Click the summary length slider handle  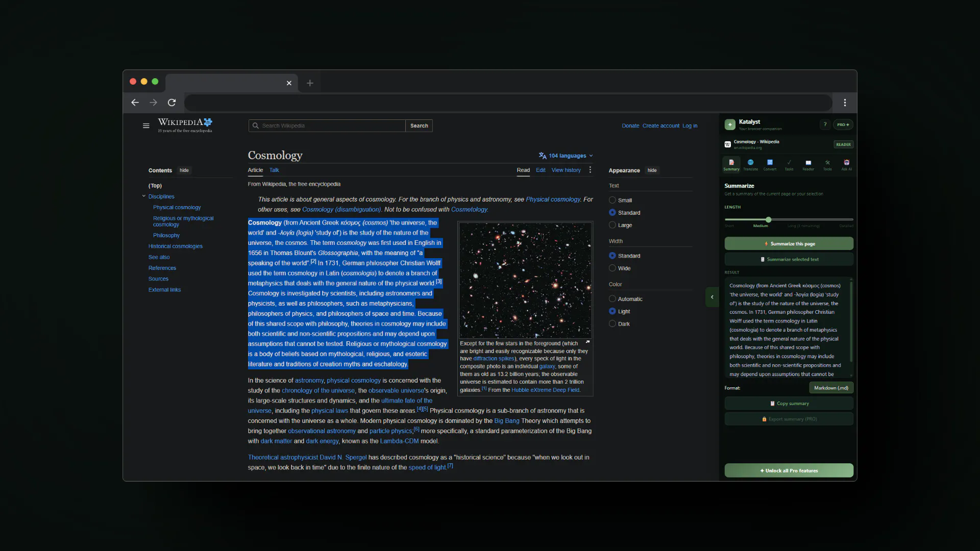[x=768, y=219]
